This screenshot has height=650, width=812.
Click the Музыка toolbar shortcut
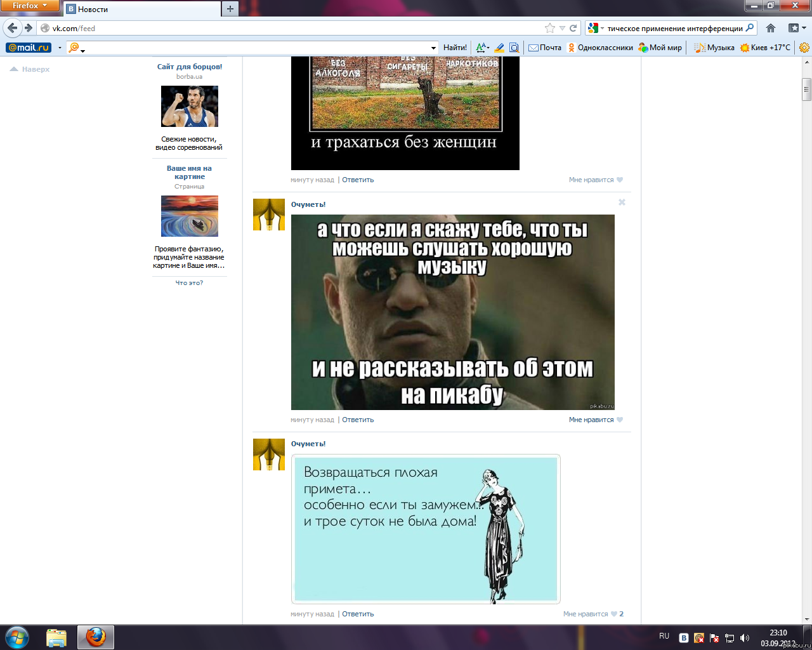click(714, 48)
